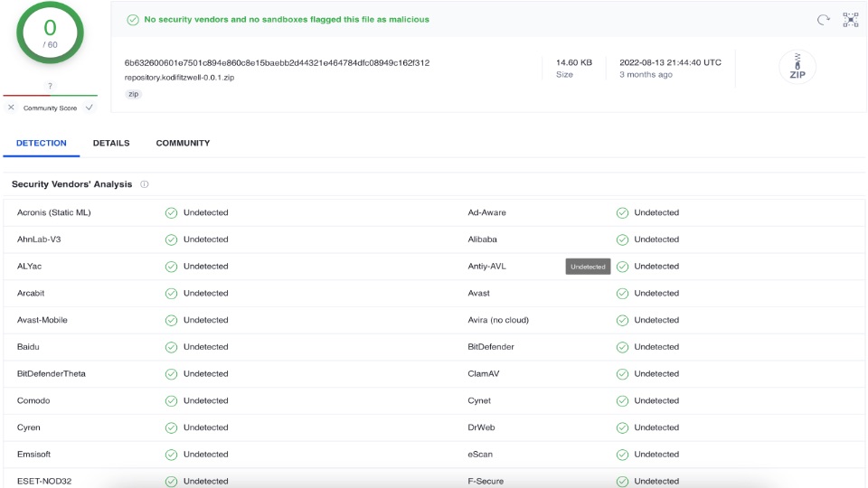Click the Size label under 14.60 KB
868x488 pixels.
[x=564, y=74]
